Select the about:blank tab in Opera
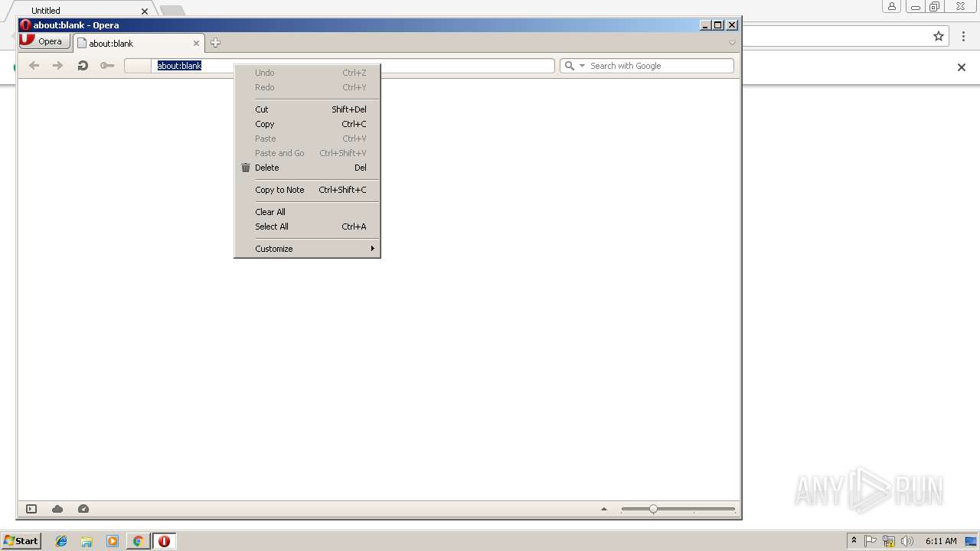This screenshot has height=551, width=980. 138,44
